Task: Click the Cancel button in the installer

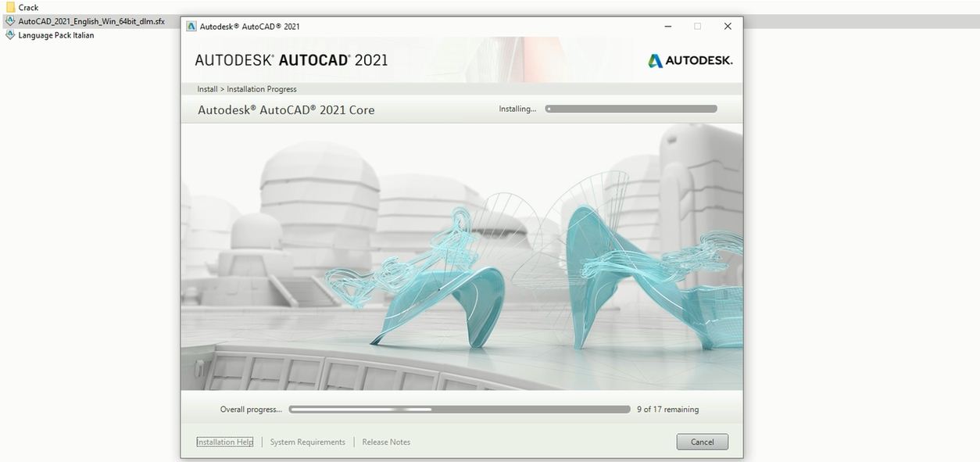Action: [702, 442]
